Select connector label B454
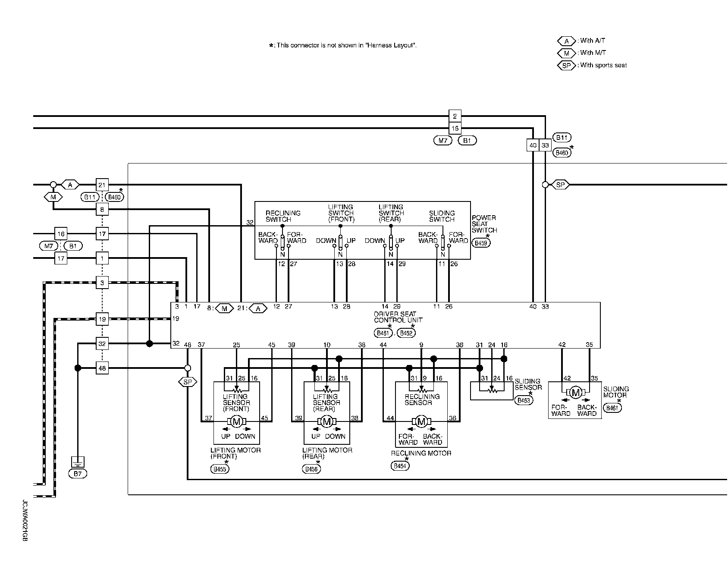 tap(400, 466)
